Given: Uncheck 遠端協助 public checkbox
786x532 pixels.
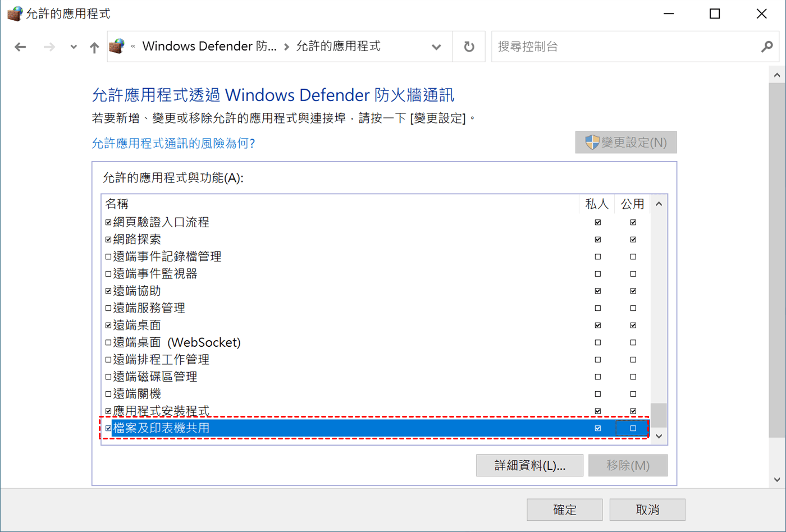Looking at the screenshot, I should pos(633,291).
